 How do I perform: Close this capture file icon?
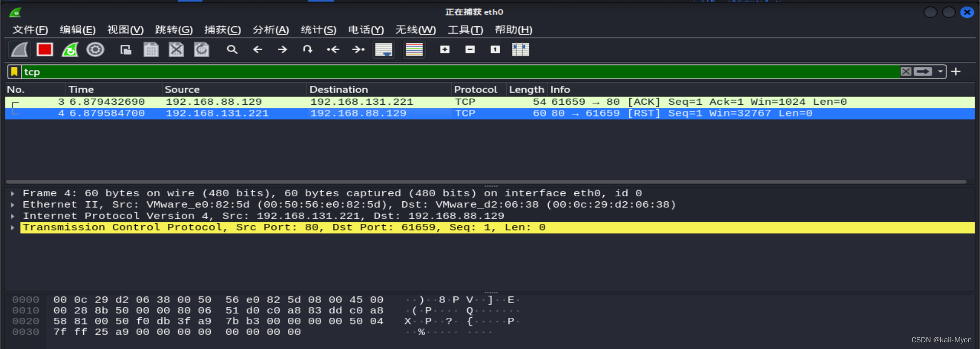[x=176, y=50]
